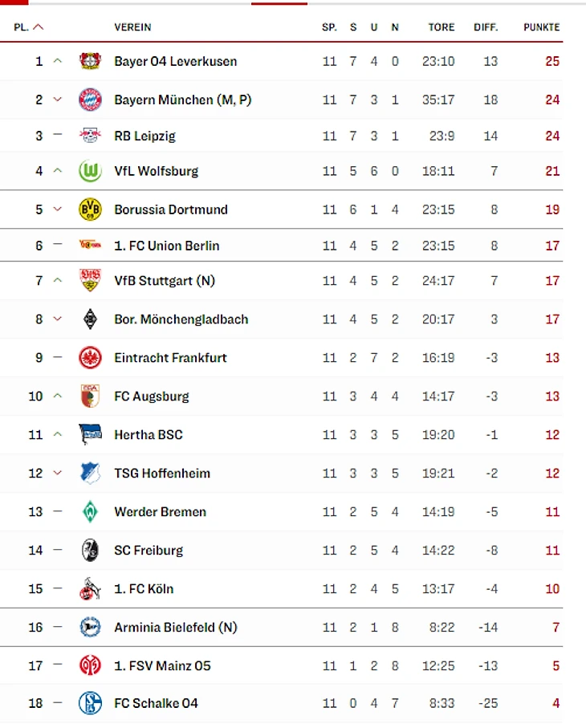Sort standings by PUNKTE header
Viewport: 586px width, 728px height.
click(x=541, y=27)
